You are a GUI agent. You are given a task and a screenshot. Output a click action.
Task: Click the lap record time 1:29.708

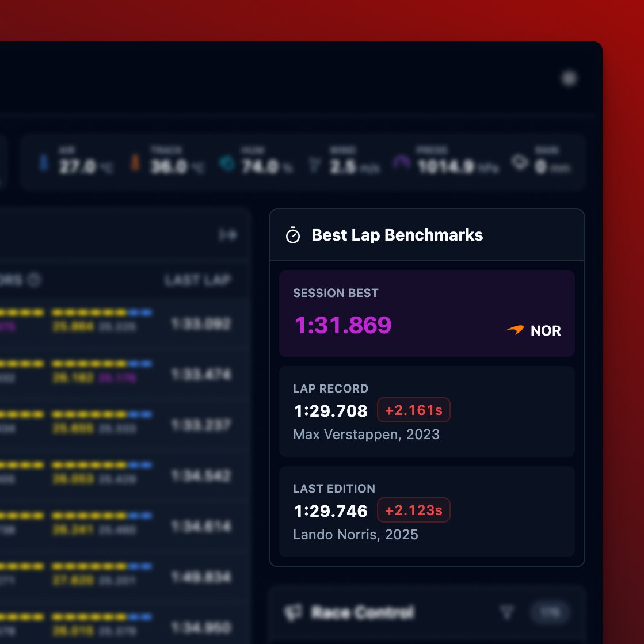point(330,411)
